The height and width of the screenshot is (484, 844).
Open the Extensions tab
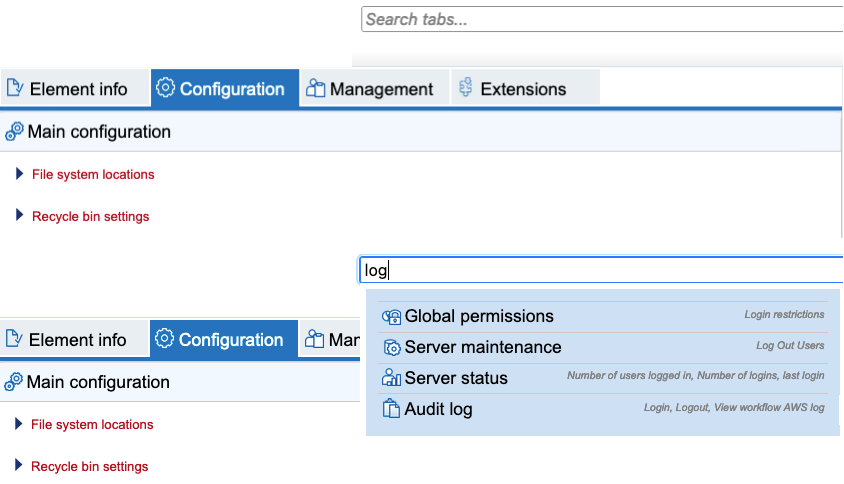(x=525, y=88)
